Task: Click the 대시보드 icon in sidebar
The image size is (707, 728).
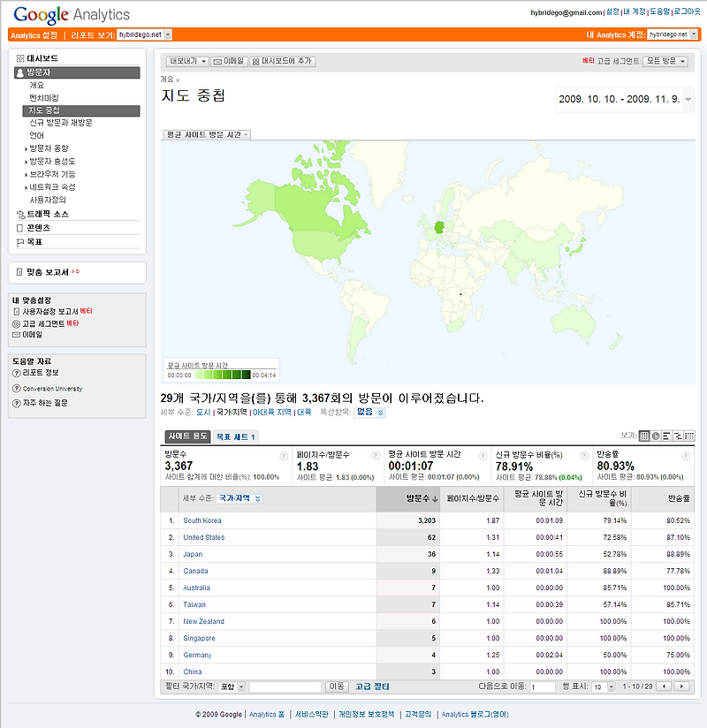Action: (19, 57)
